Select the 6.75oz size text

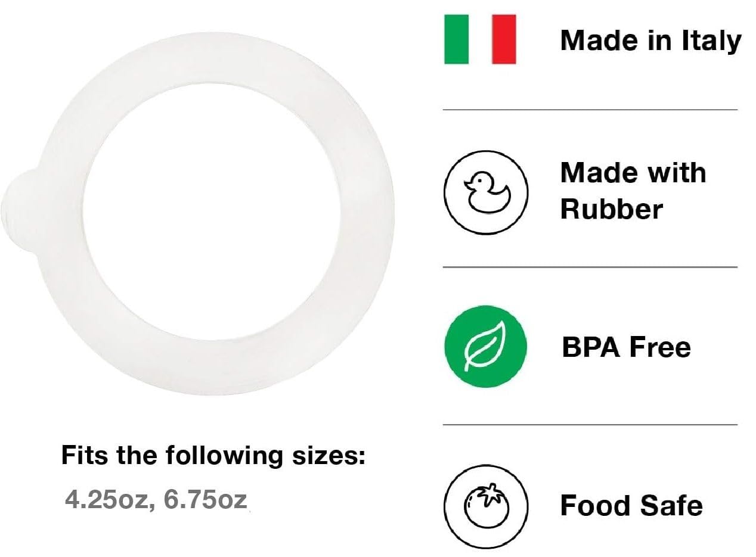point(206,499)
